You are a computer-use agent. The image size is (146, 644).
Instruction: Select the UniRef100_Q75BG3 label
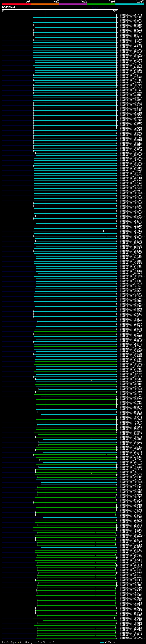pos(131,457)
